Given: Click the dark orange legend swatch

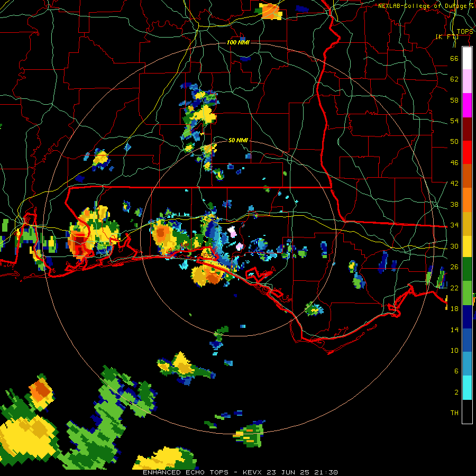Looking at the screenshot, I should point(467,176).
